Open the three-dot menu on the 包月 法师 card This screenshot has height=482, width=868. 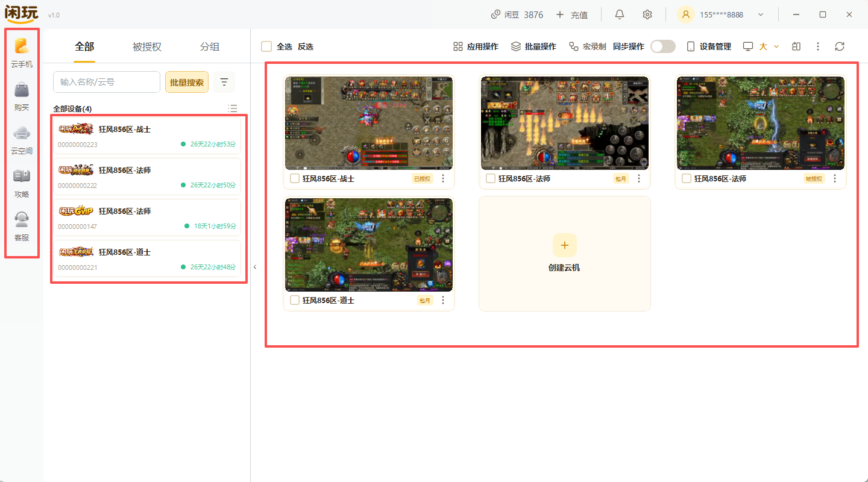coord(639,178)
